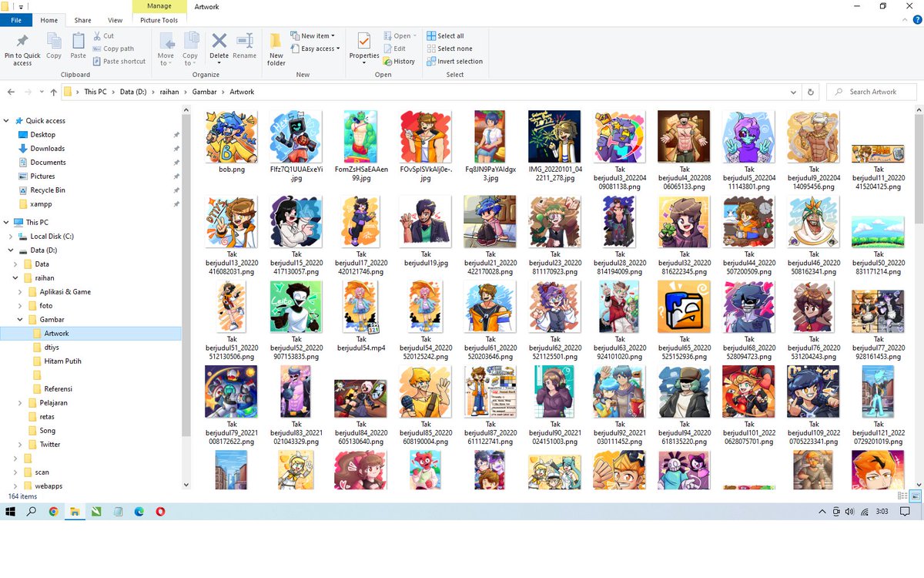The image size is (924, 578).
Task: Click the Manage contextual tab
Action: tap(159, 7)
